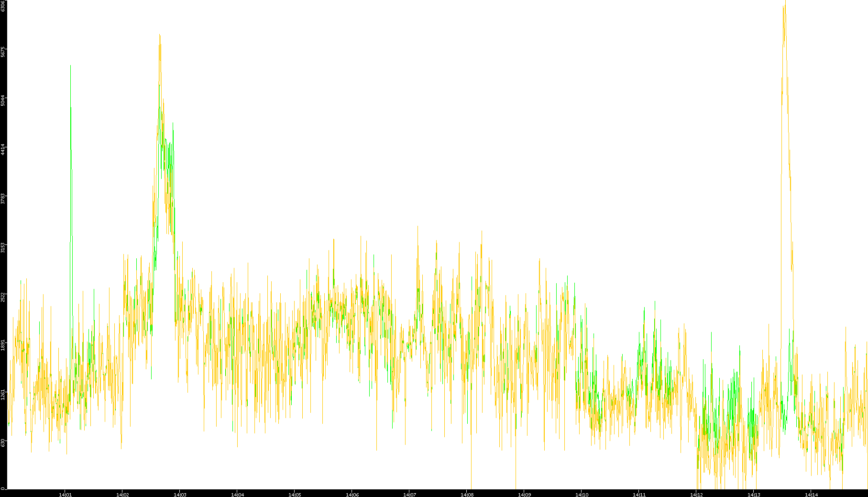Image resolution: width=868 pixels, height=497 pixels.
Task: Select the 14:02 time marker
Action: [122, 494]
